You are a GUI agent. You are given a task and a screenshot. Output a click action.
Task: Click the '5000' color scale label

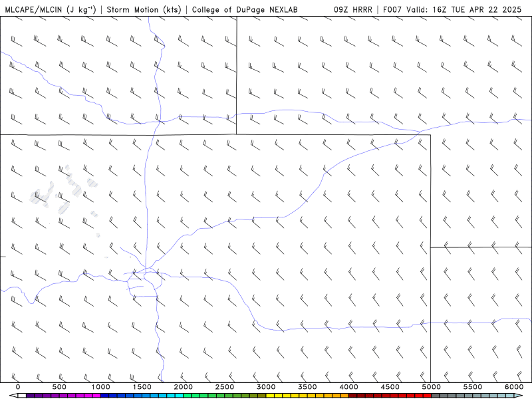(431, 387)
